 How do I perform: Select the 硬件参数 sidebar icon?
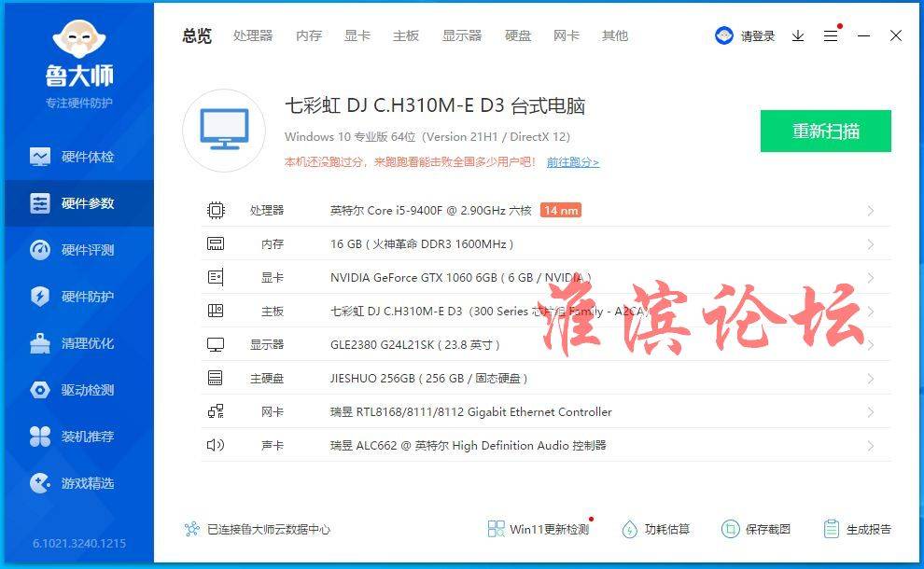[40, 203]
